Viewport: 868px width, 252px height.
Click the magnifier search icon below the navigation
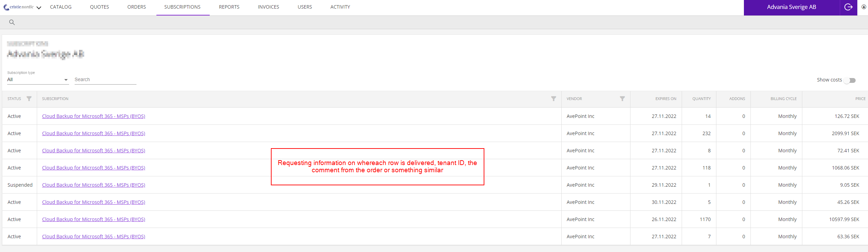[12, 22]
